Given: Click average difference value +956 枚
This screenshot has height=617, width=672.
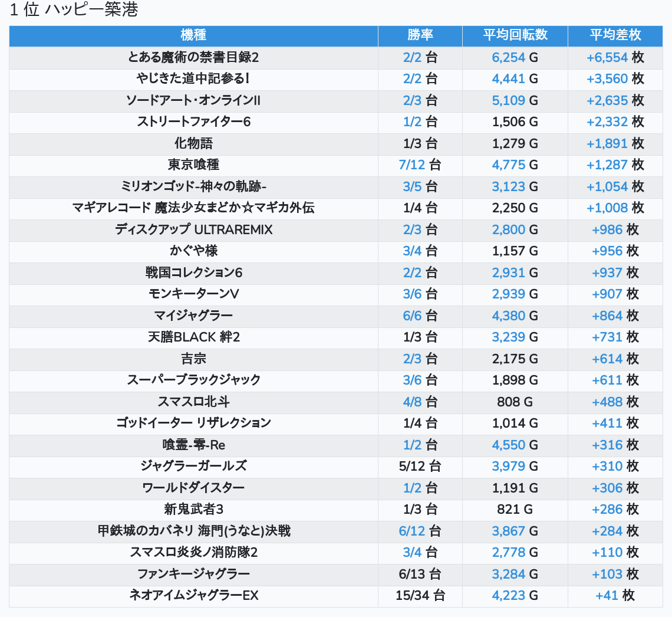Looking at the screenshot, I should click(x=615, y=251).
